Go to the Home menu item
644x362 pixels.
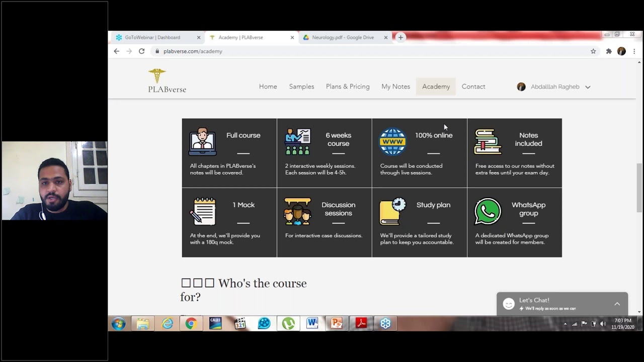tap(268, 86)
